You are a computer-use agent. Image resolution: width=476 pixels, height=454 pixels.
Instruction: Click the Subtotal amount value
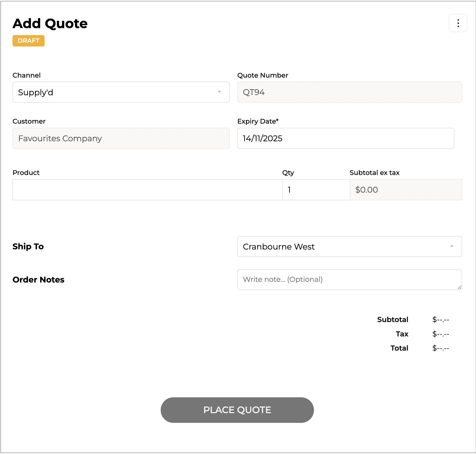(x=440, y=320)
